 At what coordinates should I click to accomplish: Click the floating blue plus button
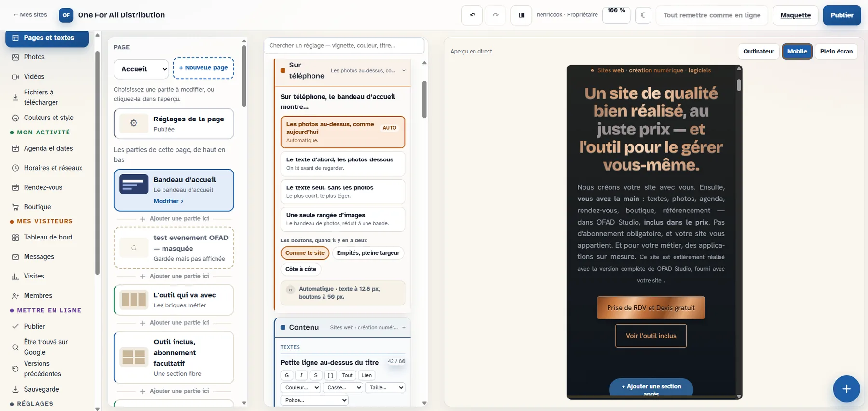[x=846, y=389]
